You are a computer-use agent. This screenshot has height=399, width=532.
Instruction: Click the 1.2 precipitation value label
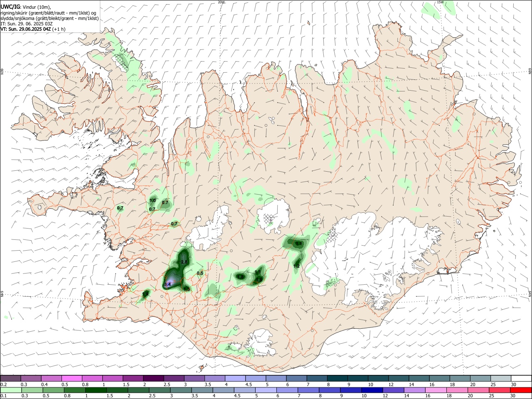click(297, 266)
